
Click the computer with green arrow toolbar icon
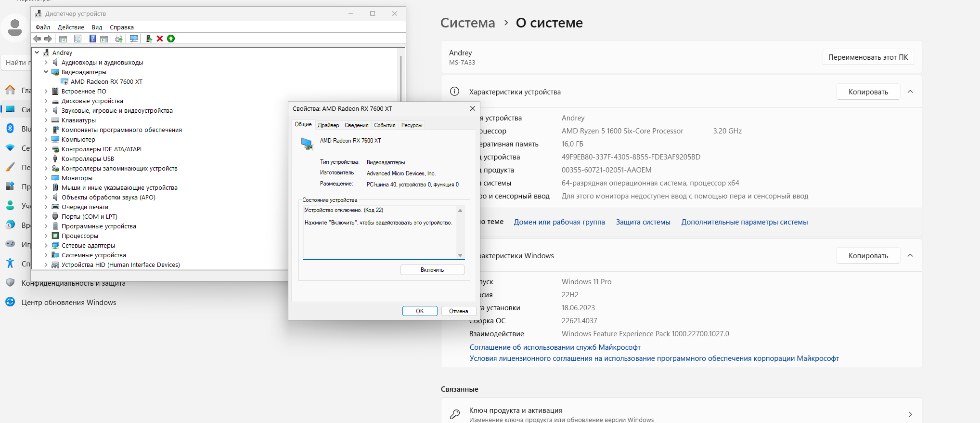(149, 39)
